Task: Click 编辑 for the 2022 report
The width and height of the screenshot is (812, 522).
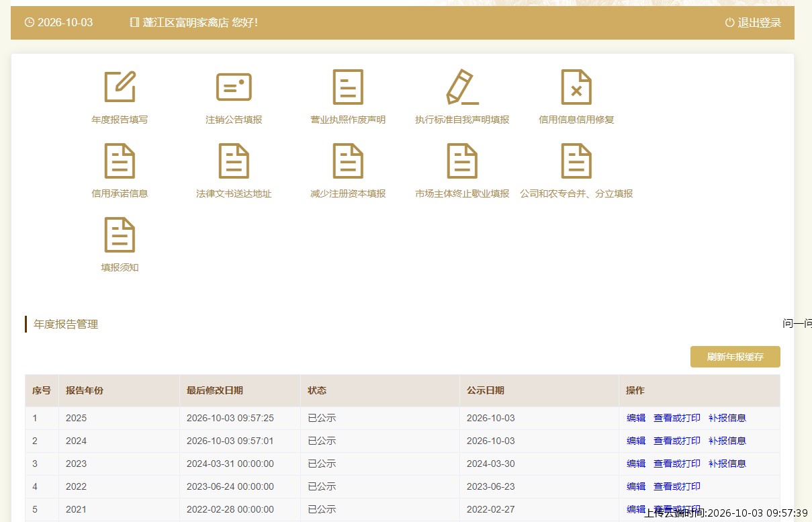Action: (636, 486)
